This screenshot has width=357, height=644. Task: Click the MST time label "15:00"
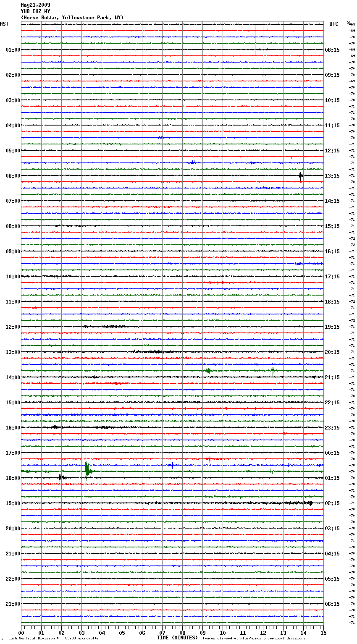tap(13, 403)
